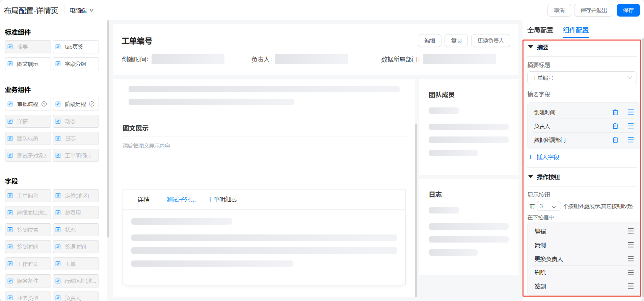
Task: Click the 取消 button
Action: [x=559, y=10]
